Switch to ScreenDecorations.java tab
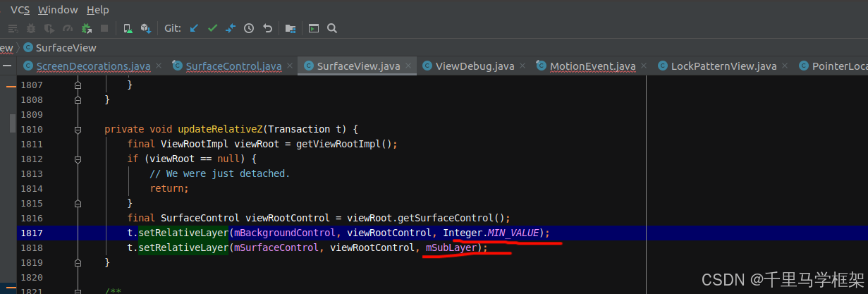 [x=93, y=66]
